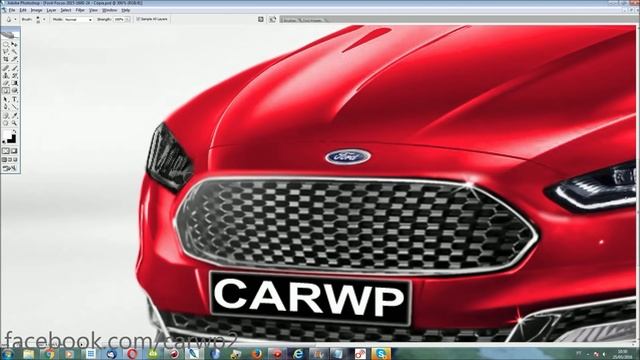Open the Layer menu
Viewport: 640px width, 360px height.
[51, 10]
